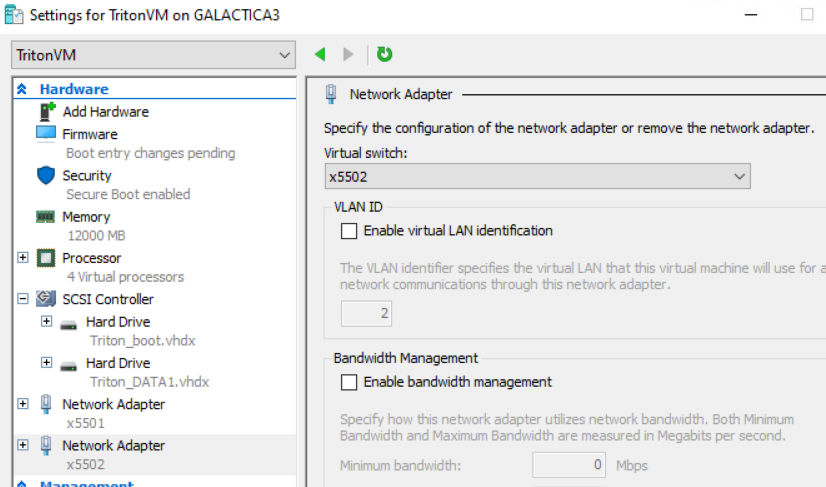This screenshot has height=487, width=826.
Task: Click the SCSI Controller icon
Action: click(x=46, y=299)
